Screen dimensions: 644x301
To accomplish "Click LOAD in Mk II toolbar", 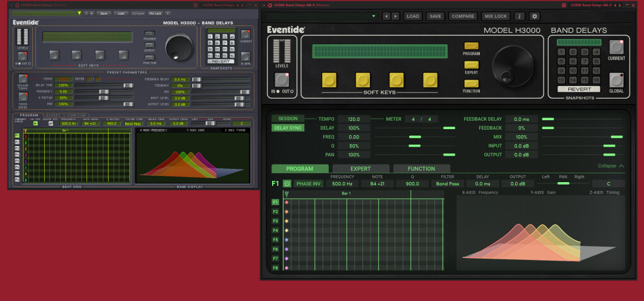I will pos(413,16).
